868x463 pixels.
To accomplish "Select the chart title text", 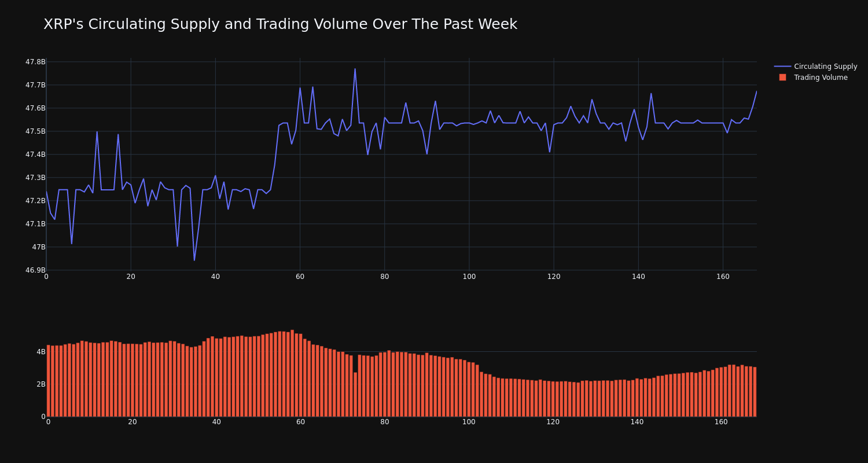I will [281, 24].
